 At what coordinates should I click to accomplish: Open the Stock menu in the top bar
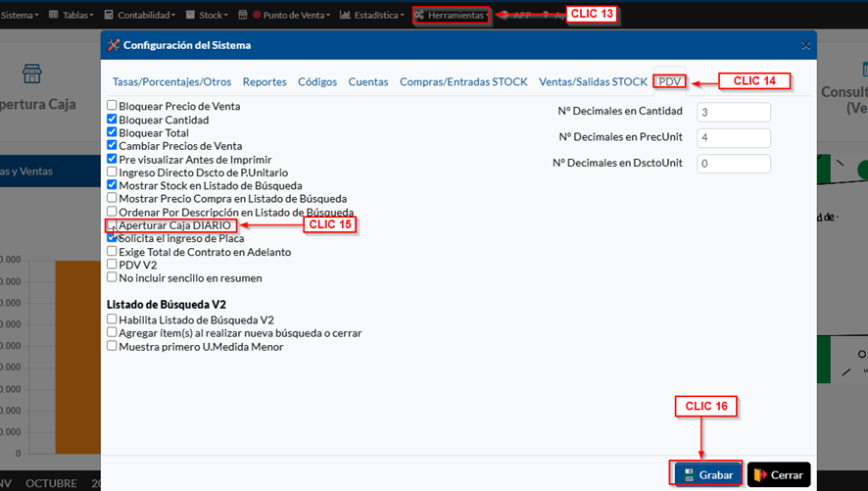click(209, 16)
